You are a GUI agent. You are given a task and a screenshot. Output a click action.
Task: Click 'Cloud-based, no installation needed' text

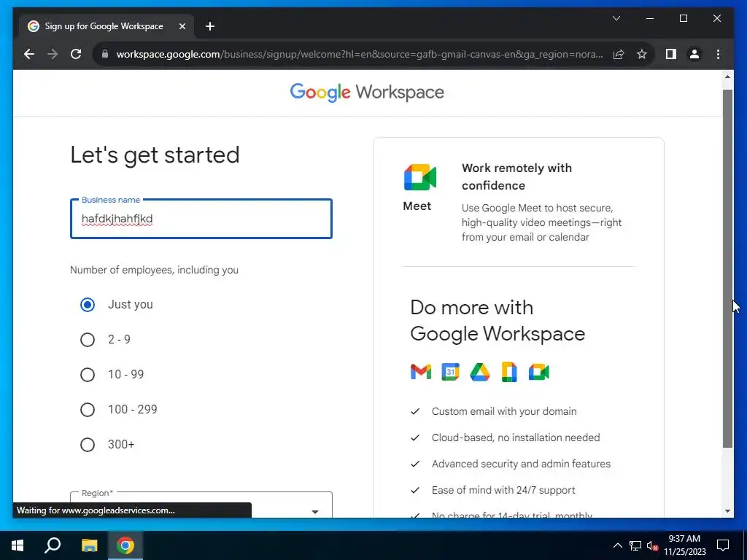coord(516,437)
